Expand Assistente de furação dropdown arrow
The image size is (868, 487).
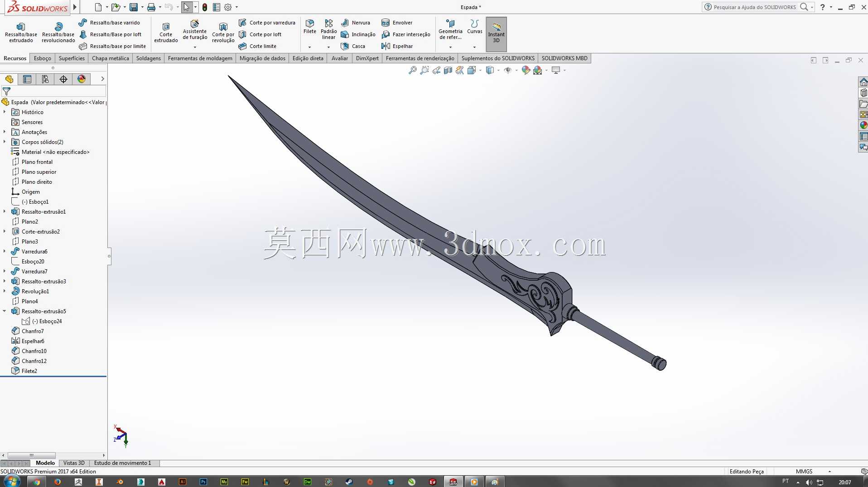tap(195, 47)
